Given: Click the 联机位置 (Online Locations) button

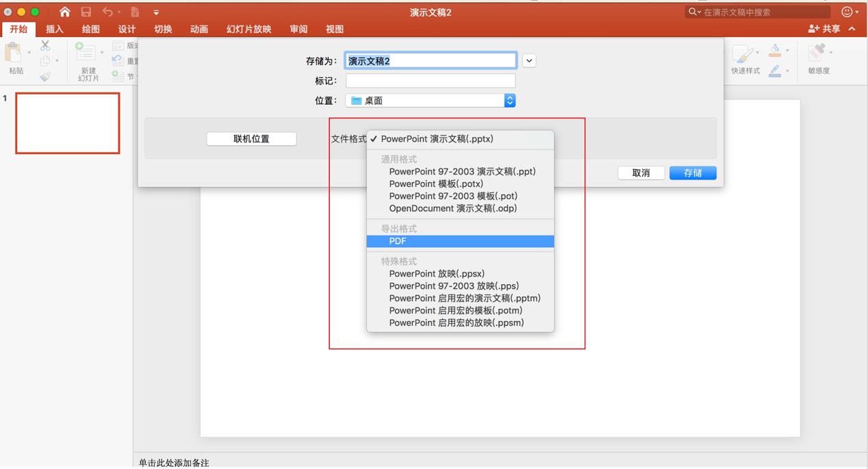Looking at the screenshot, I should pyautogui.click(x=251, y=138).
